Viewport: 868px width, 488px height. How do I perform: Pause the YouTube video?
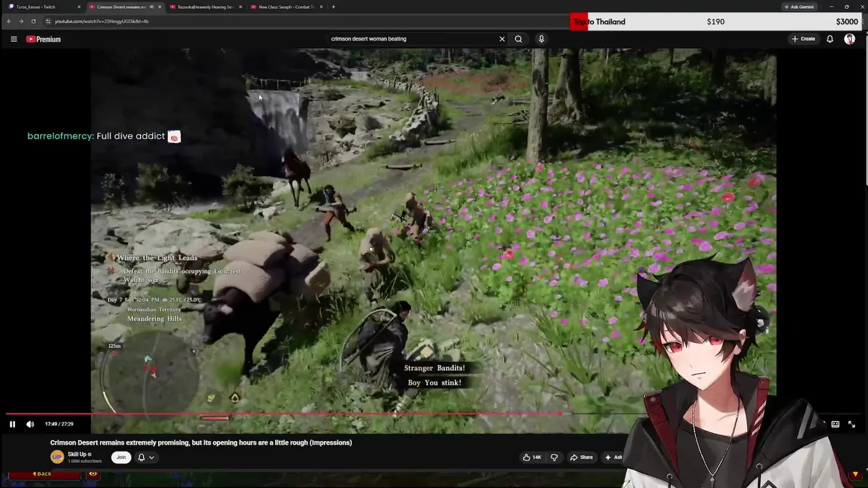[x=12, y=424]
